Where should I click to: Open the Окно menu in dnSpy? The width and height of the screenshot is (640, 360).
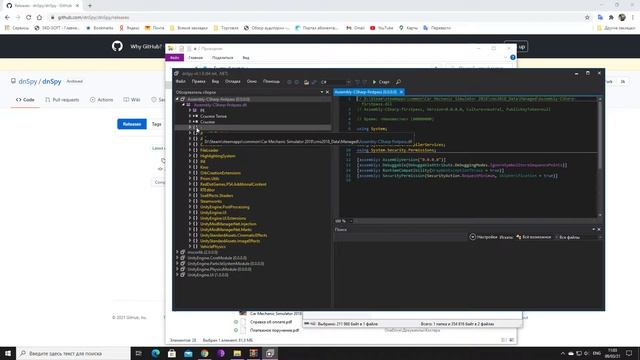252,82
